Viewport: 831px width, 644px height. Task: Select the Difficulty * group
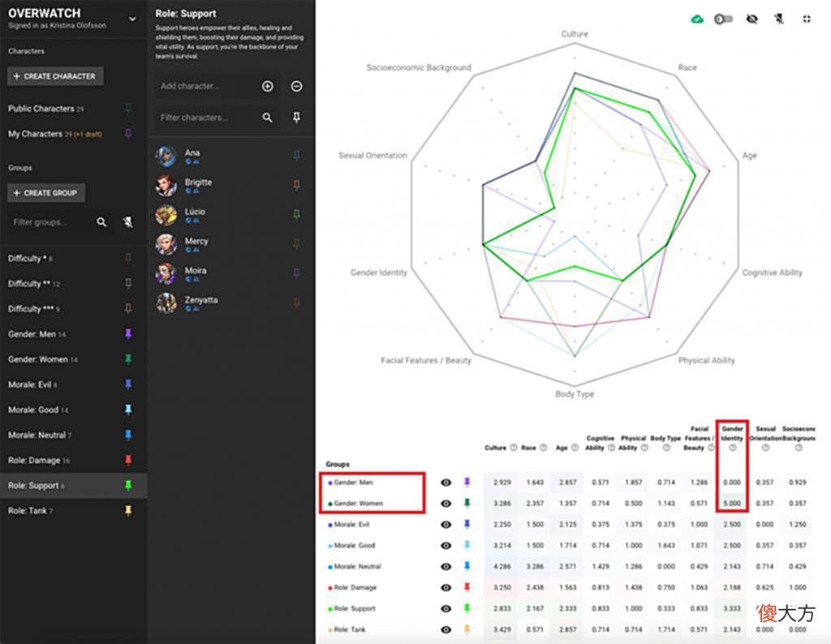(30, 259)
